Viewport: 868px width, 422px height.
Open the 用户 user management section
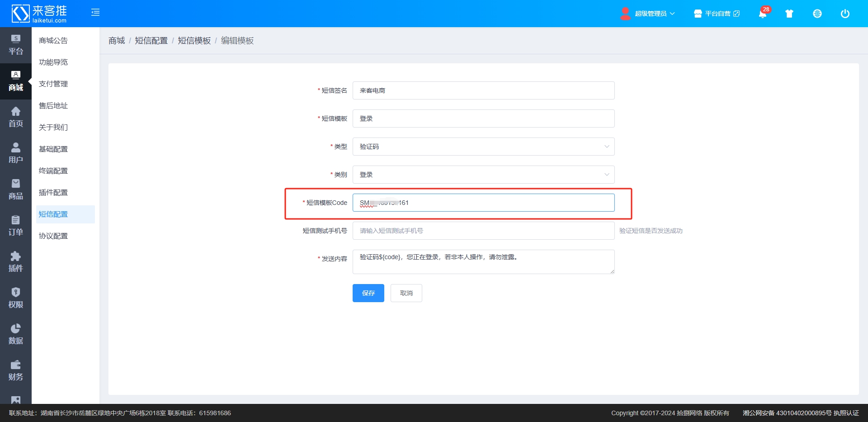pyautogui.click(x=15, y=153)
